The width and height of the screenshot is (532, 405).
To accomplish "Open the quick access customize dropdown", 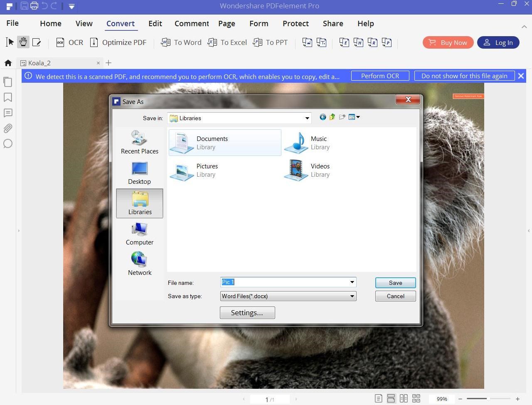I will tap(71, 6).
